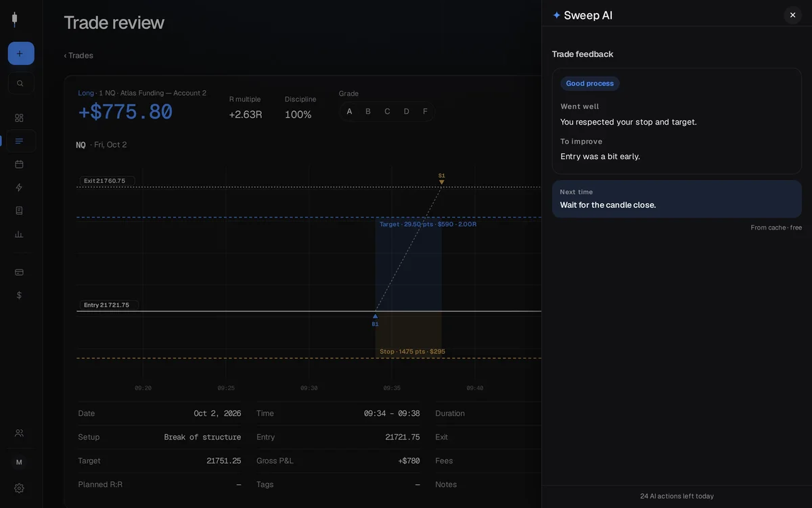This screenshot has height=508, width=812.
Task: Click the +2.63R multiple value
Action: (x=246, y=114)
